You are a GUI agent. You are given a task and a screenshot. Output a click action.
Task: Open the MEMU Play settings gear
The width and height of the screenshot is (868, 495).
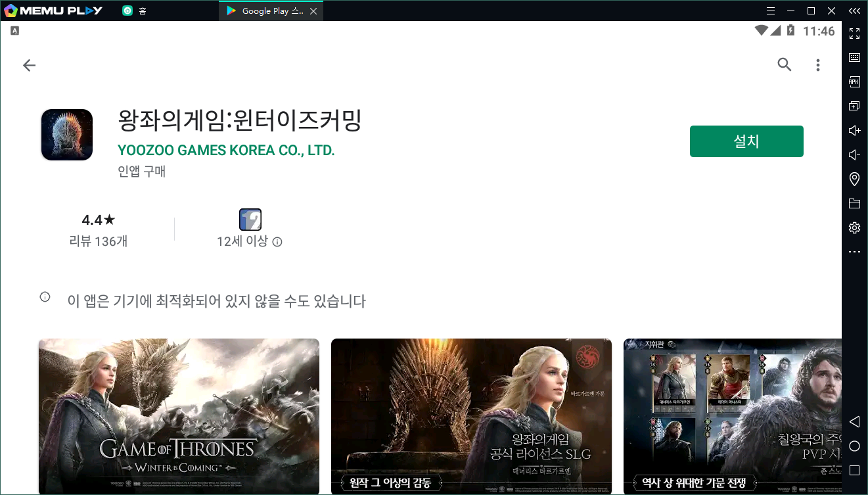pyautogui.click(x=854, y=227)
